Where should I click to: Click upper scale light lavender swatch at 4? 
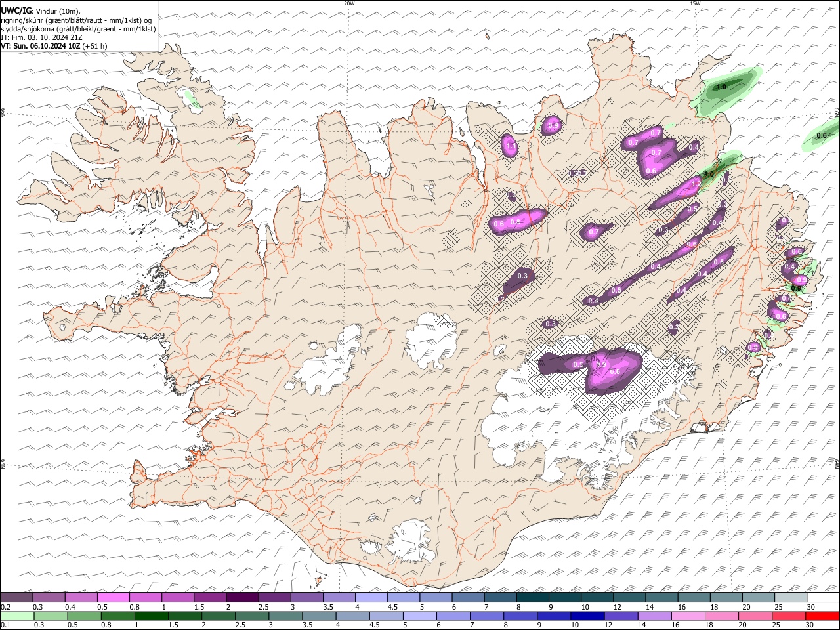371,598
